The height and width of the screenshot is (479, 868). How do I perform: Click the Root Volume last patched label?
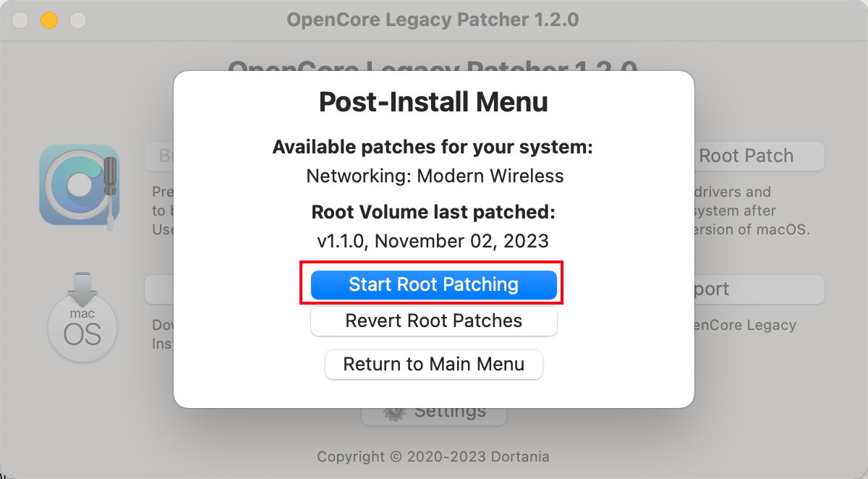point(433,213)
